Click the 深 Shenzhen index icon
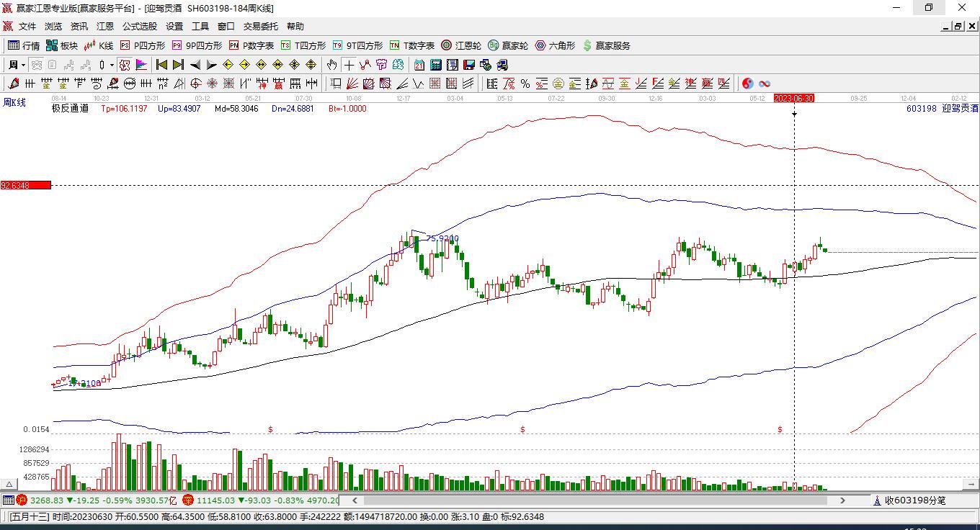 (x=188, y=500)
